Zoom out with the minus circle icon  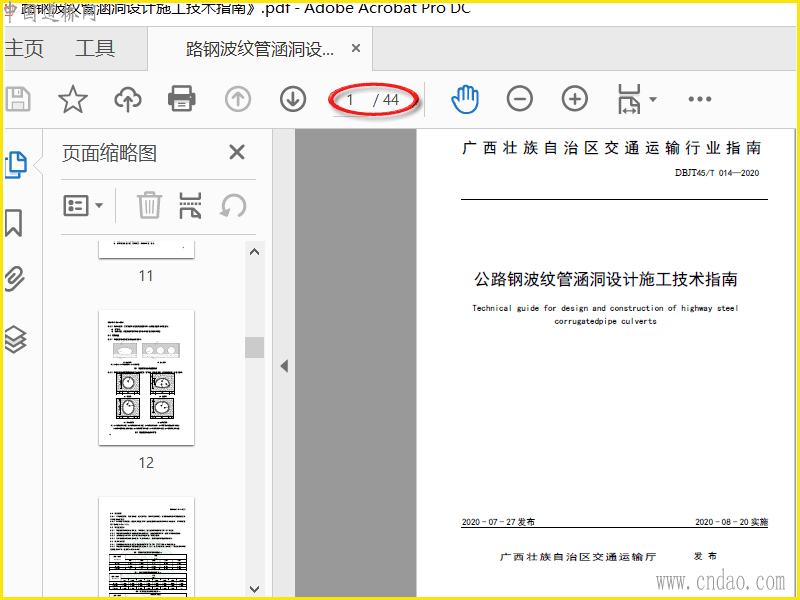[520, 99]
